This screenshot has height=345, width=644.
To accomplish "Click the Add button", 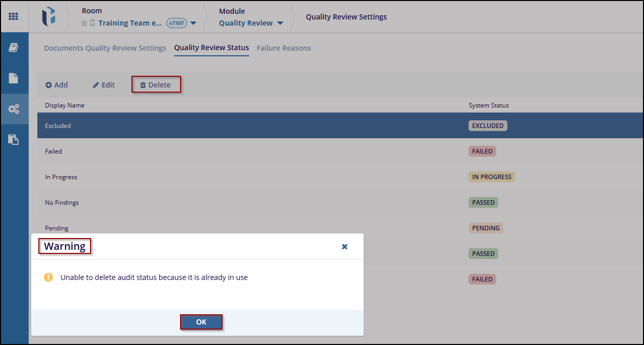I will pos(57,85).
